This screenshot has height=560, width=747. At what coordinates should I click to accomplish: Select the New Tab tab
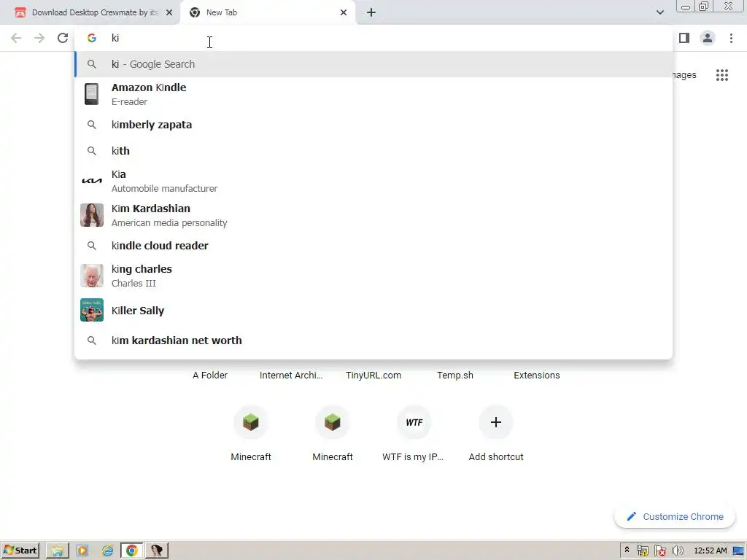267,12
